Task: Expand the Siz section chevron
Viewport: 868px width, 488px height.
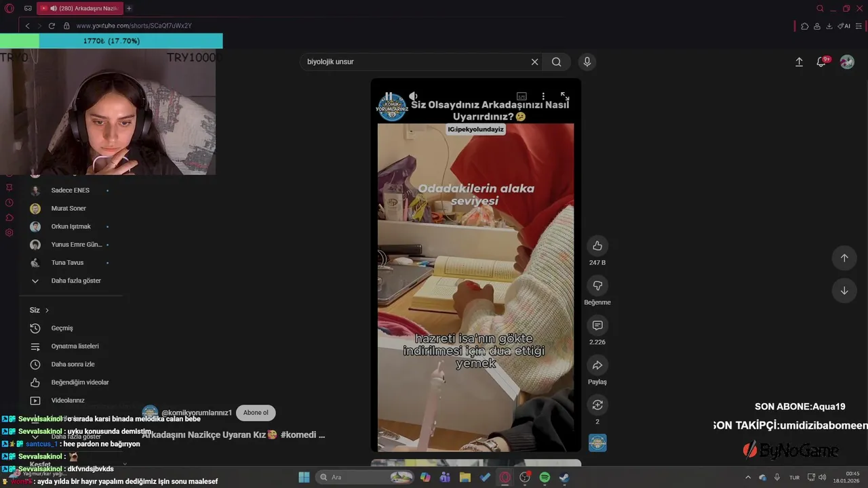Action: coord(47,310)
